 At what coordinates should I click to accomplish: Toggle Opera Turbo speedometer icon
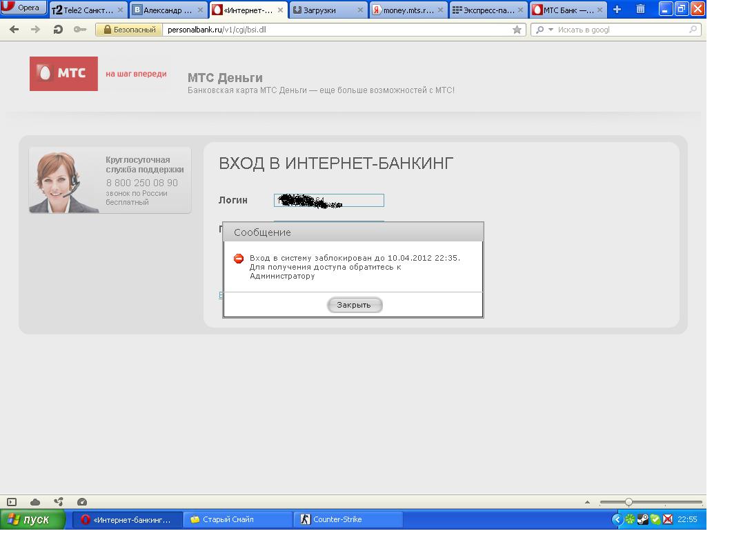pos(82,502)
